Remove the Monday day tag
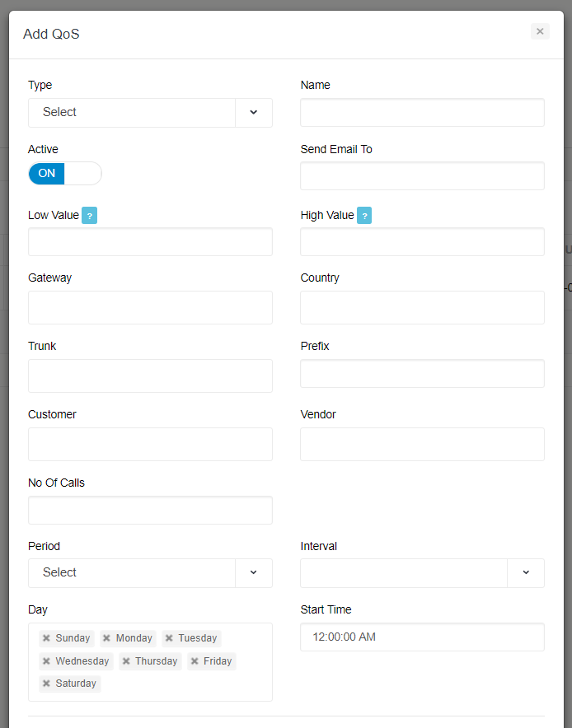 tap(106, 638)
